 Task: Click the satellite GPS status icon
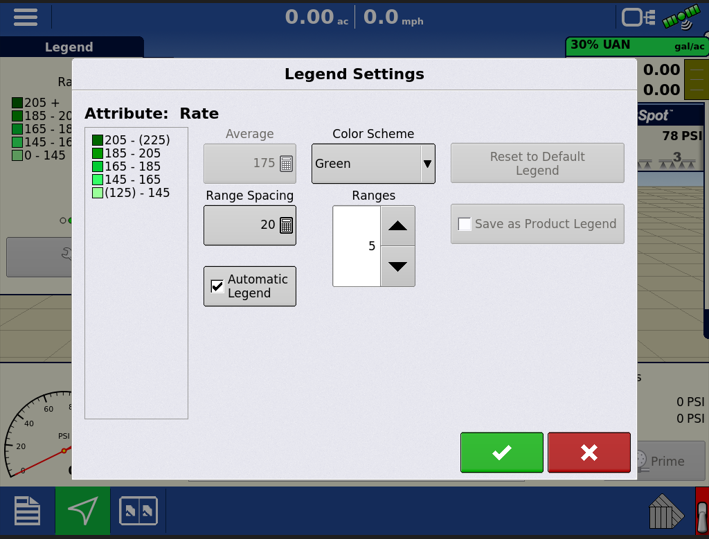(680, 17)
